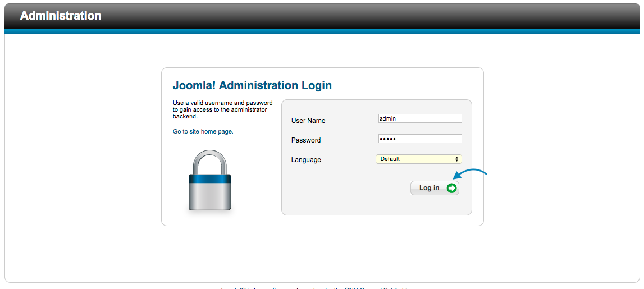Click the padlock shackle
The height and width of the screenshot is (289, 644).
[x=210, y=162]
